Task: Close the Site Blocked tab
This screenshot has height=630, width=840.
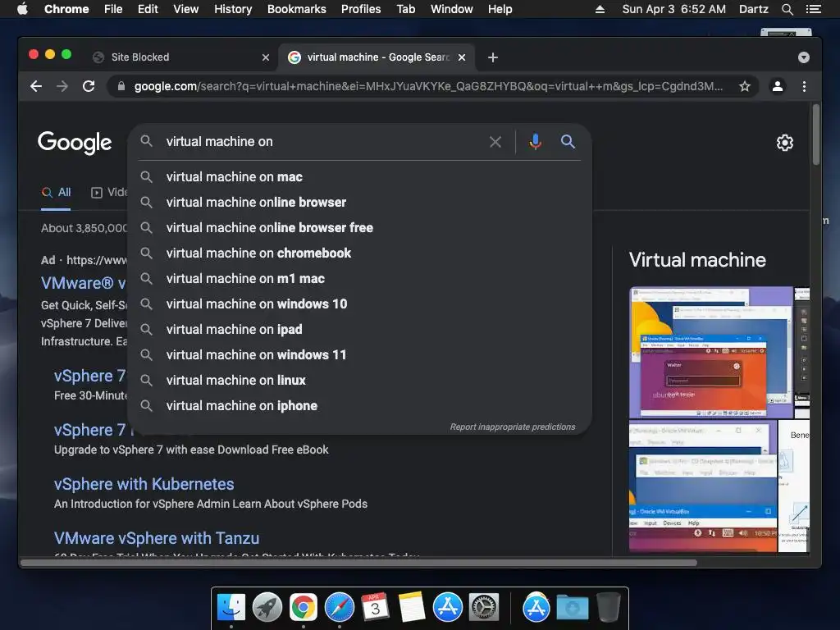Action: click(x=265, y=57)
